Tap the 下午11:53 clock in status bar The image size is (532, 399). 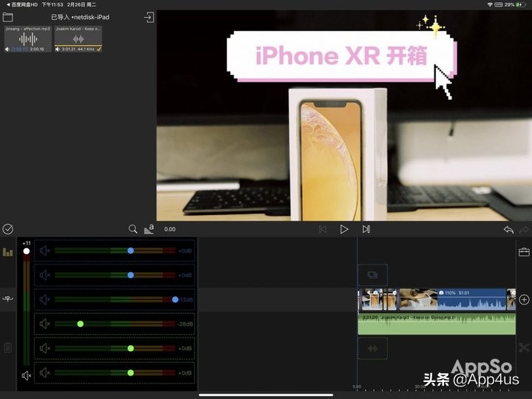coord(52,4)
